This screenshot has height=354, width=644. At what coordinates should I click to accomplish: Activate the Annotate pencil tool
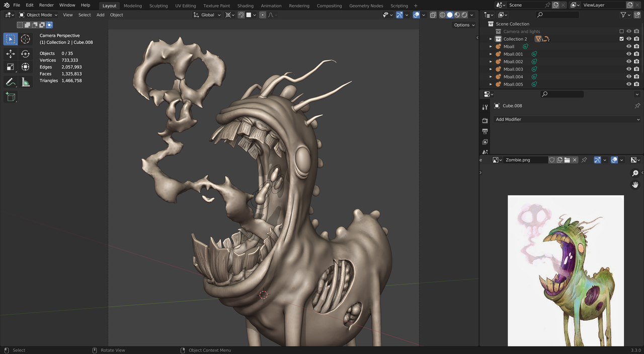(11, 82)
